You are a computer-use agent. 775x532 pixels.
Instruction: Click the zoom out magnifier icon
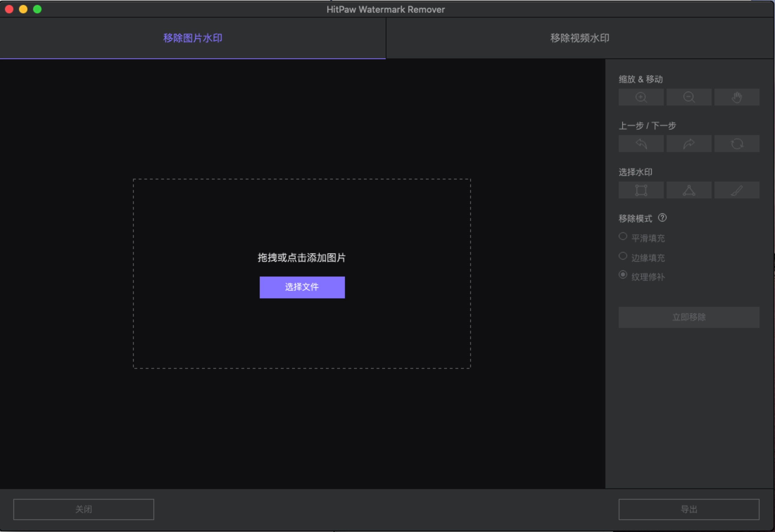[x=689, y=97]
